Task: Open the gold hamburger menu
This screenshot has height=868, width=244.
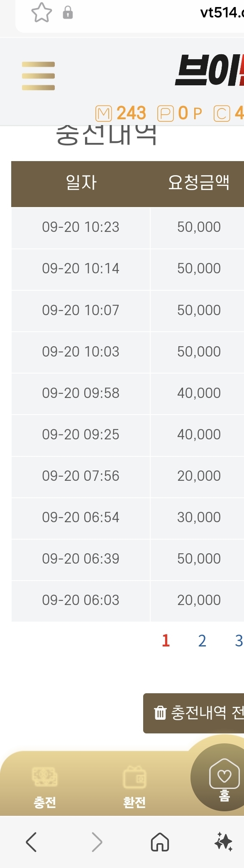Action: [38, 76]
